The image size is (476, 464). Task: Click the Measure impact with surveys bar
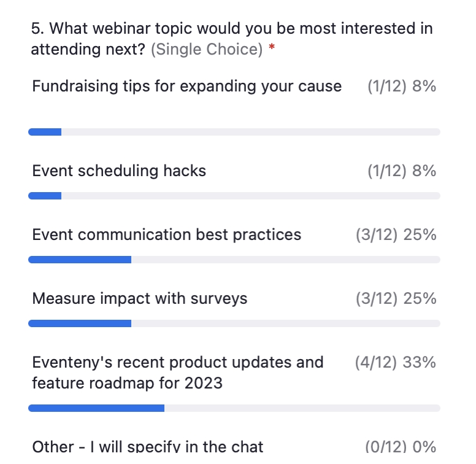click(234, 323)
